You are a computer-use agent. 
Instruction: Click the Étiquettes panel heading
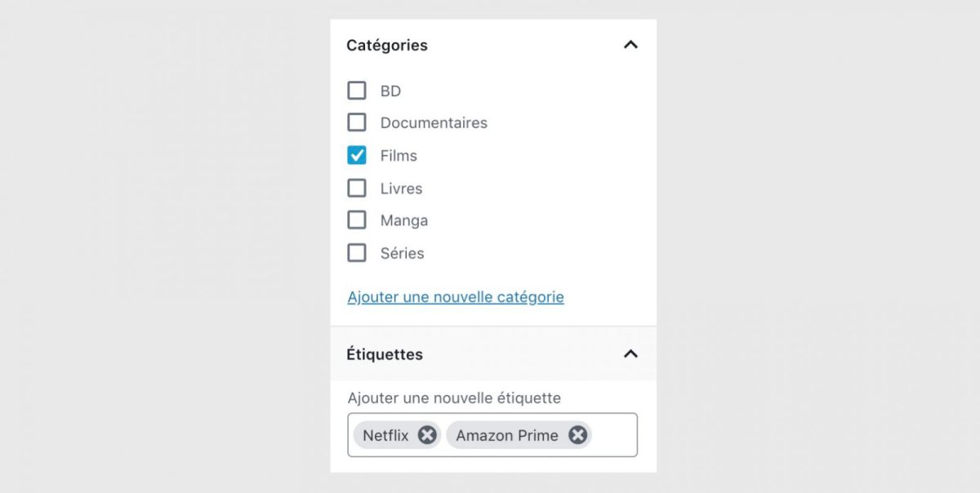(385, 354)
